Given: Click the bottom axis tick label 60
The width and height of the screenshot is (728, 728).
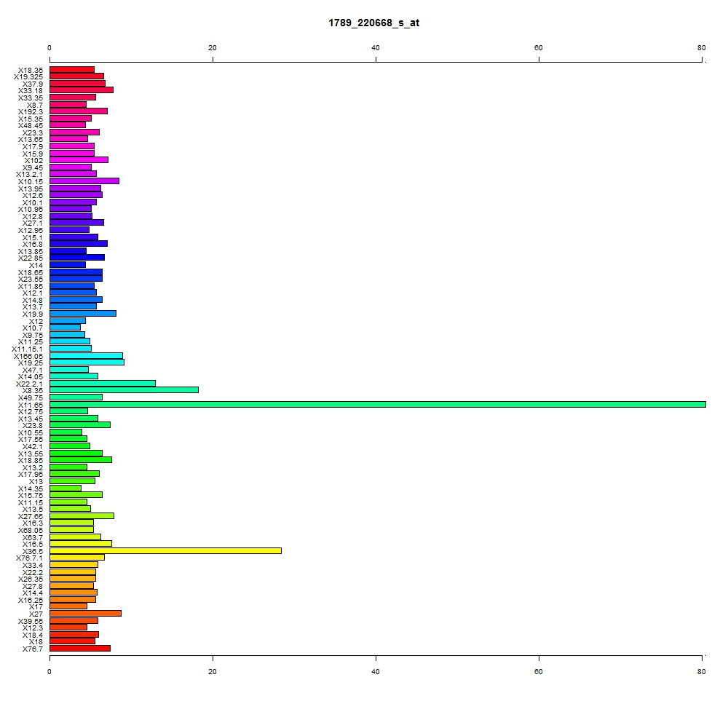Looking at the screenshot, I should coord(539,671).
